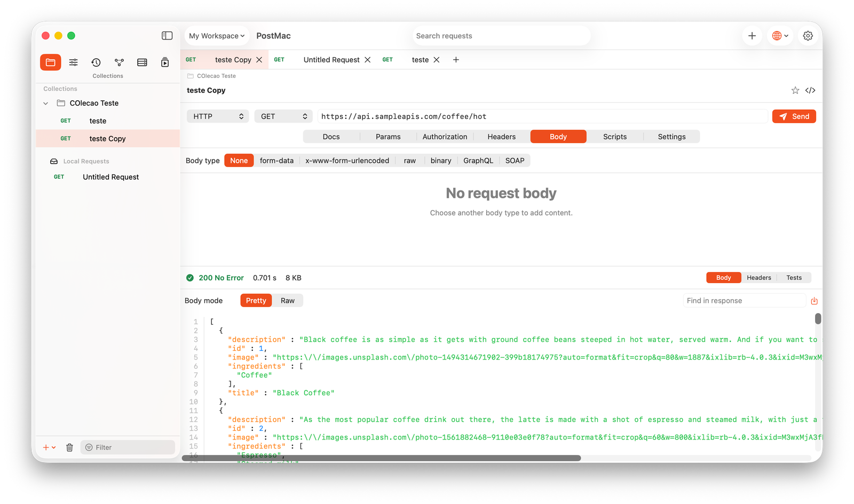Open the globe environment dropdown

780,36
